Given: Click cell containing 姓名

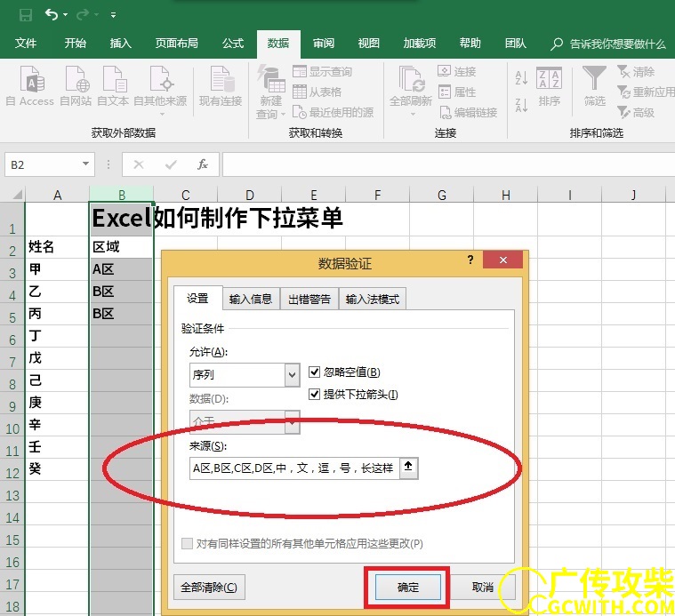Looking at the screenshot, I should click(57, 247).
